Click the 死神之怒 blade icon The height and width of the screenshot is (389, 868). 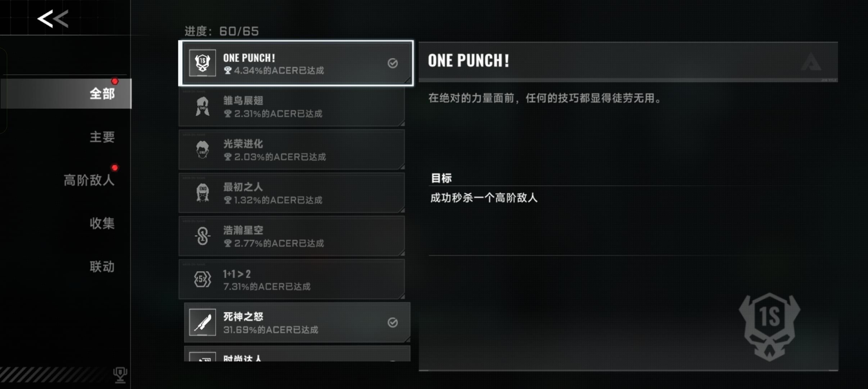(x=203, y=322)
